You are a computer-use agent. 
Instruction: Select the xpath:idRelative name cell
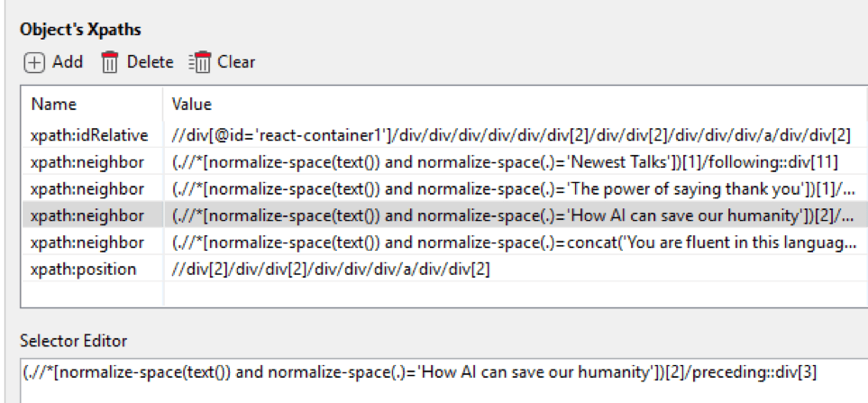92,135
